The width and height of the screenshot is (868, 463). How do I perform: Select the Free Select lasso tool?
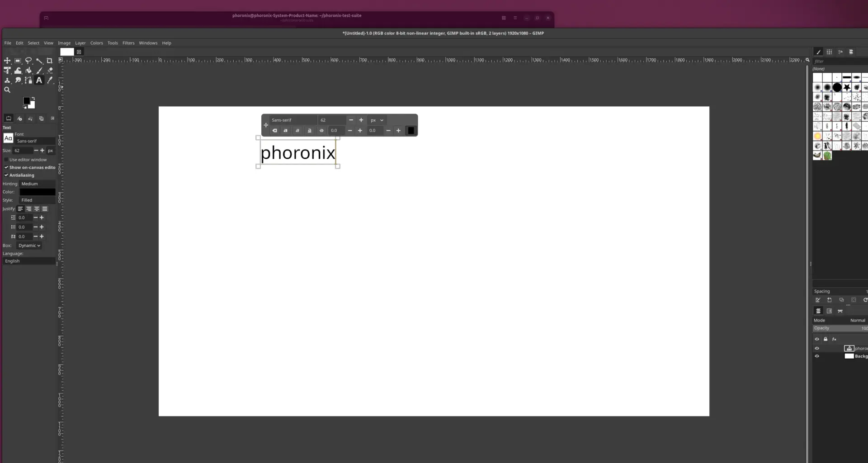click(28, 61)
